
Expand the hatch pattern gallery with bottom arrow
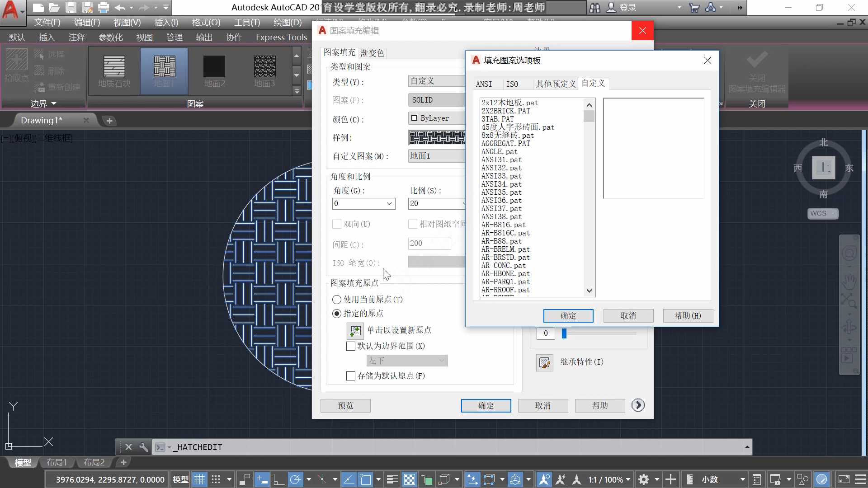click(x=297, y=91)
